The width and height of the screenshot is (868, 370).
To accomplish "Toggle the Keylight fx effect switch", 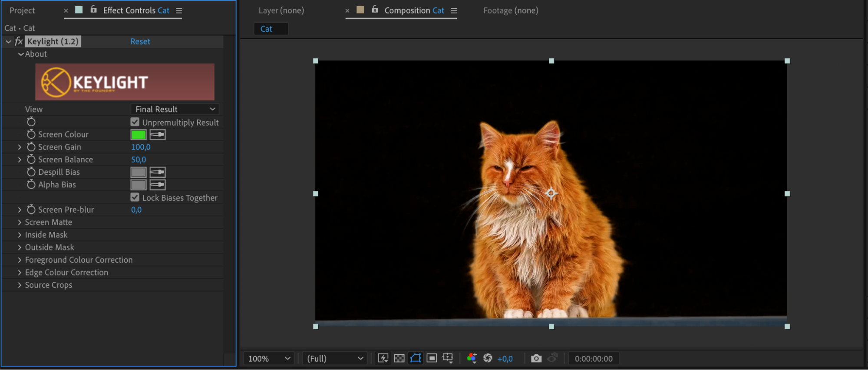I will coord(19,41).
